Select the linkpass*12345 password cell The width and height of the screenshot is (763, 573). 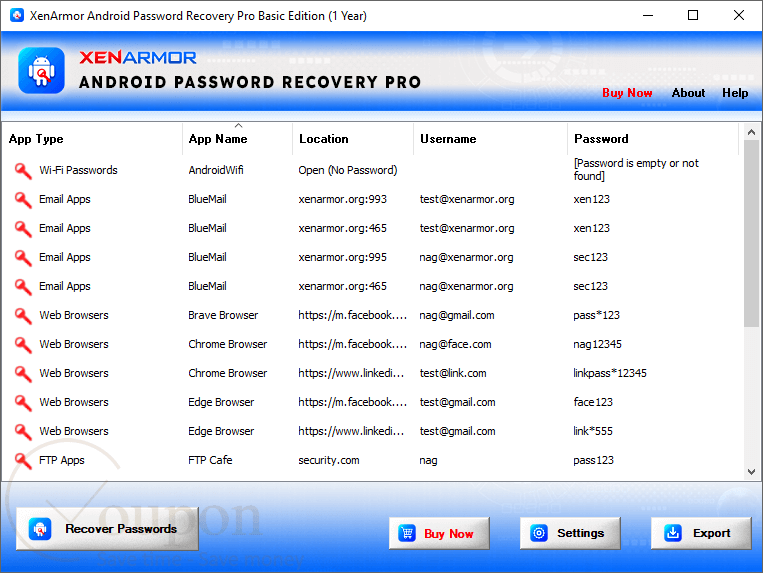point(610,373)
